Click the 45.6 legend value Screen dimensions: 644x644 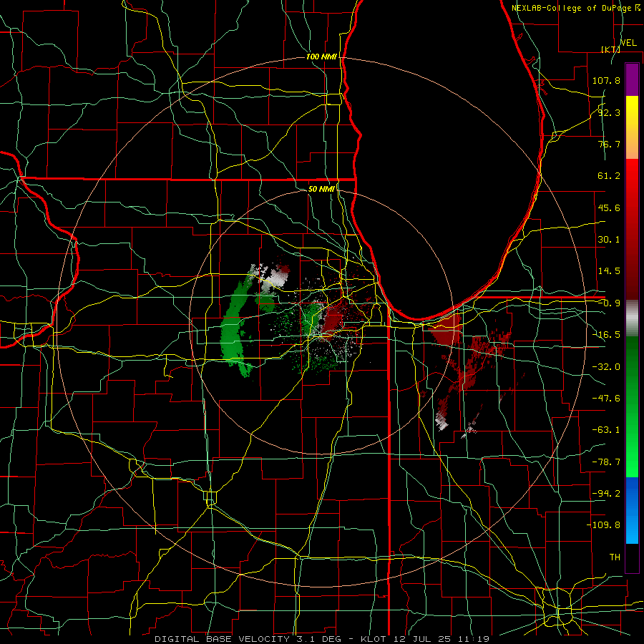(x=609, y=208)
